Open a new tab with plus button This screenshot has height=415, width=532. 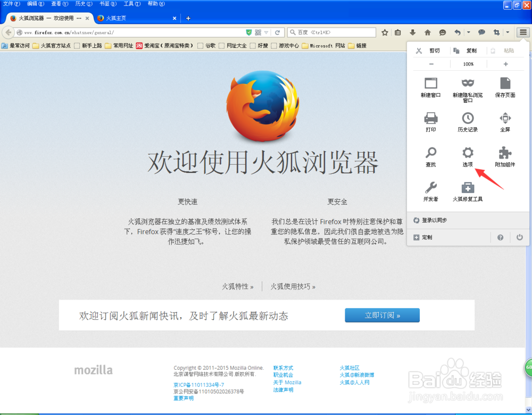pyautogui.click(x=188, y=18)
